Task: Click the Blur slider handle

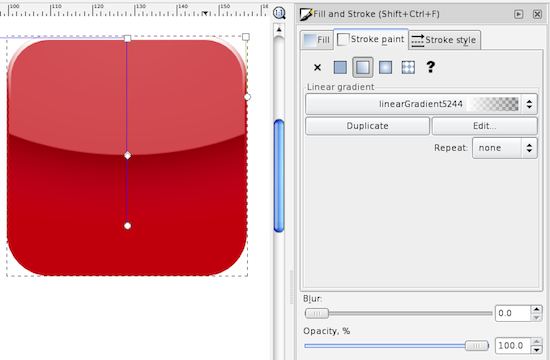Action: [317, 313]
